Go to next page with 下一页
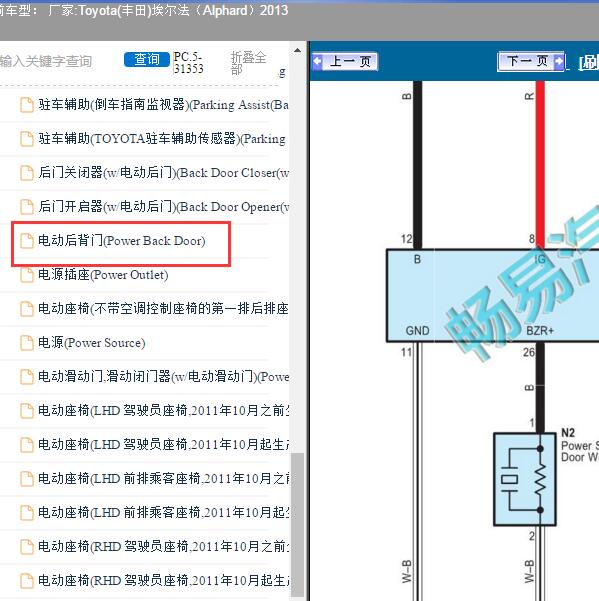 coord(531,61)
